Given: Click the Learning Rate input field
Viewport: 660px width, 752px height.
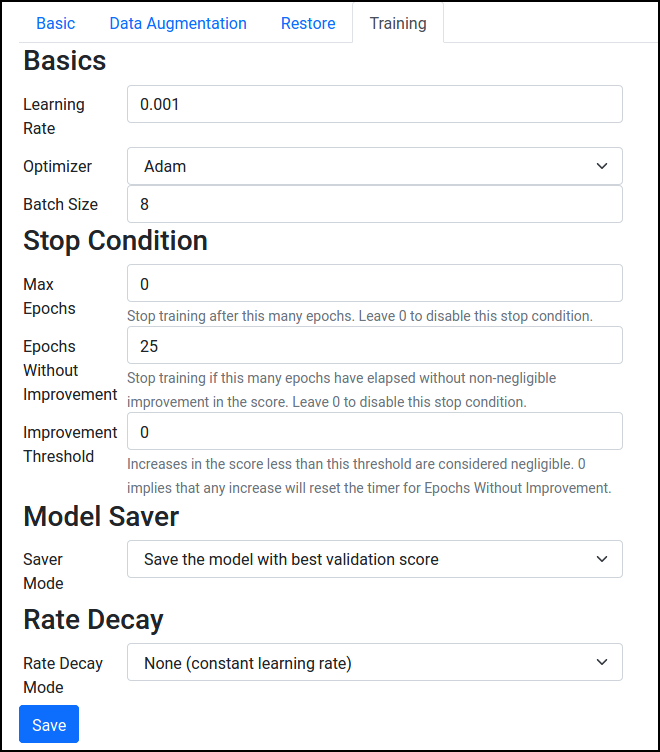Looking at the screenshot, I should point(375,104).
